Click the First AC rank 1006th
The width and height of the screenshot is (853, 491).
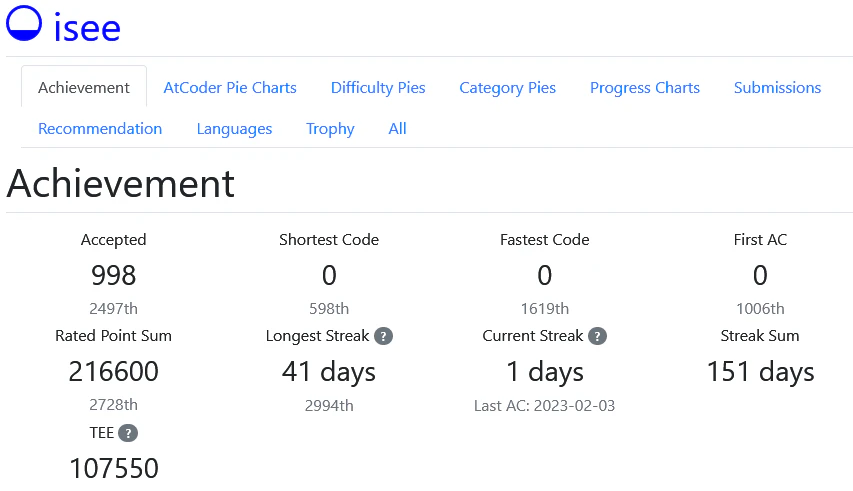point(761,309)
